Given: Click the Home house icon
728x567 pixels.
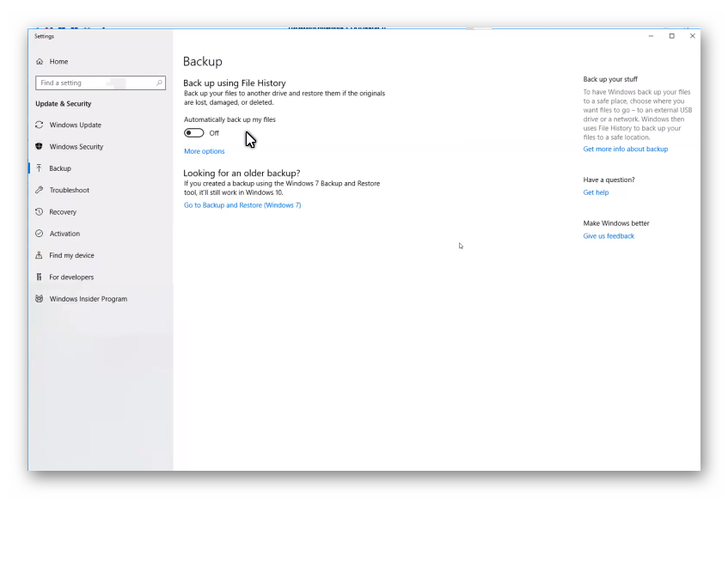Looking at the screenshot, I should pyautogui.click(x=40, y=61).
